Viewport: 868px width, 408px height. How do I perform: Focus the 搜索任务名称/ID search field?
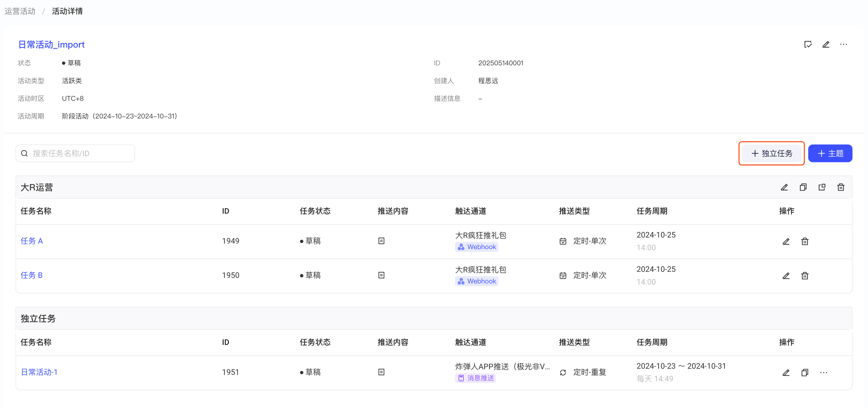[x=75, y=154]
